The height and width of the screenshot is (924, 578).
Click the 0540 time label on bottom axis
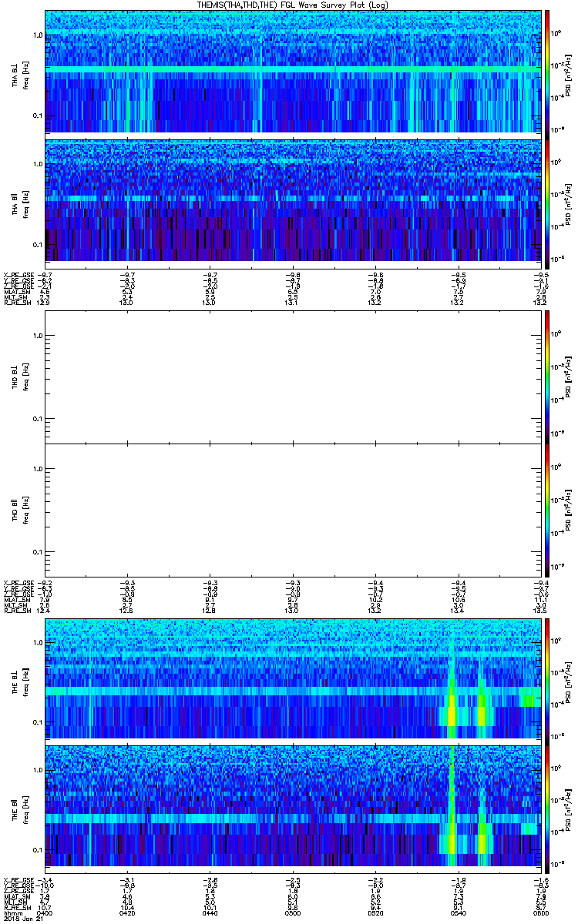tap(459, 912)
